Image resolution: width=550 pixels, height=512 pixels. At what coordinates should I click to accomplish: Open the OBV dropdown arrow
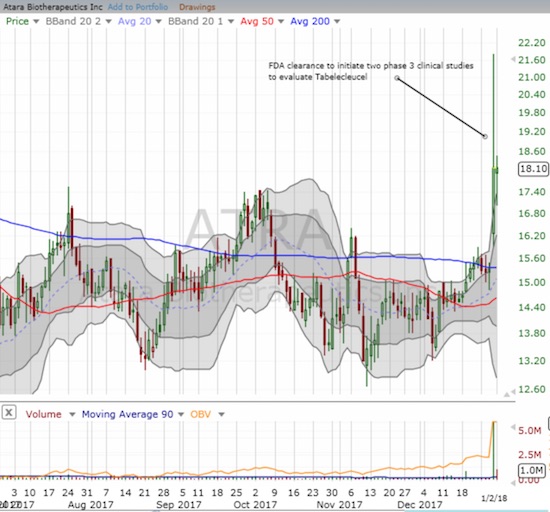click(x=221, y=415)
